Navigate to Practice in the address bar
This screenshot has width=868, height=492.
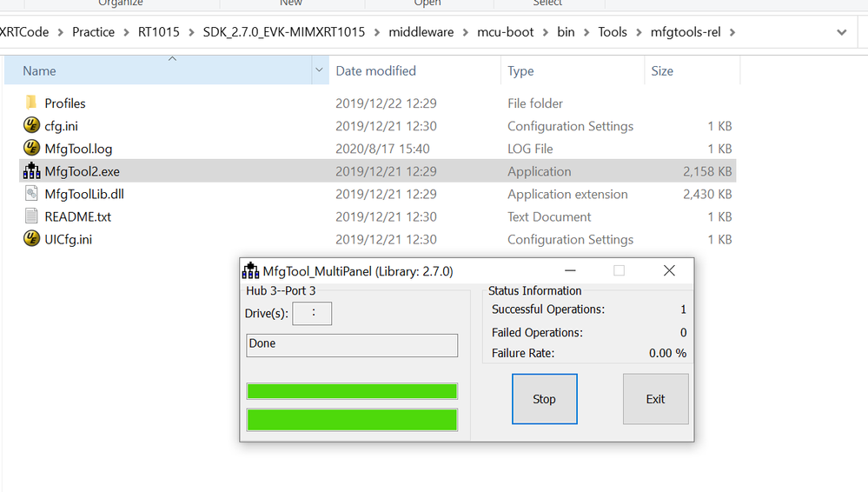[x=93, y=32]
